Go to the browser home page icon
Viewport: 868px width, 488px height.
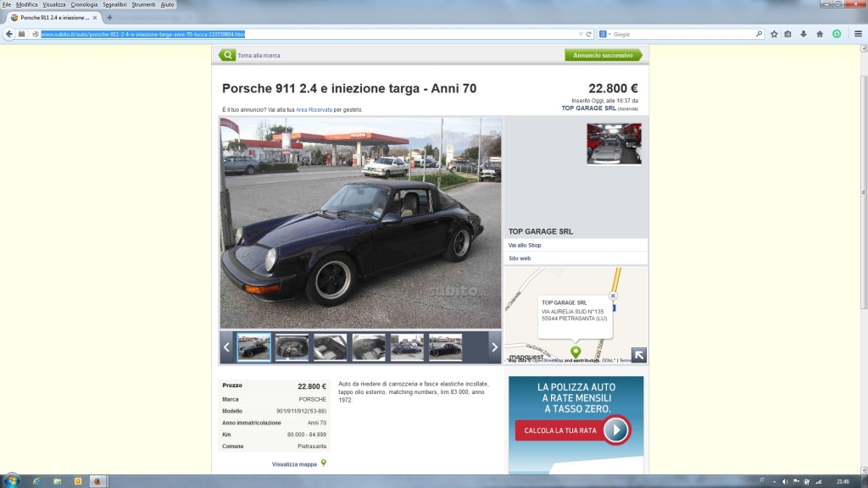pyautogui.click(x=820, y=34)
